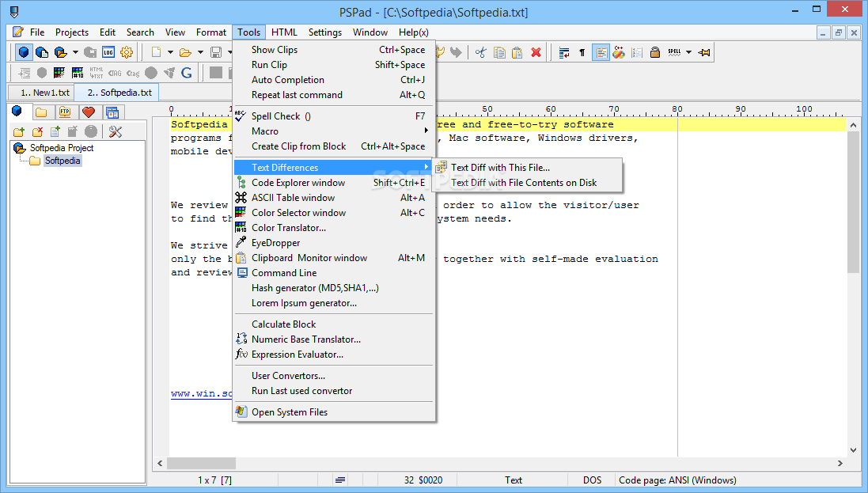Image resolution: width=868 pixels, height=493 pixels.
Task: Open Color Selector window entry
Action: 335,212
